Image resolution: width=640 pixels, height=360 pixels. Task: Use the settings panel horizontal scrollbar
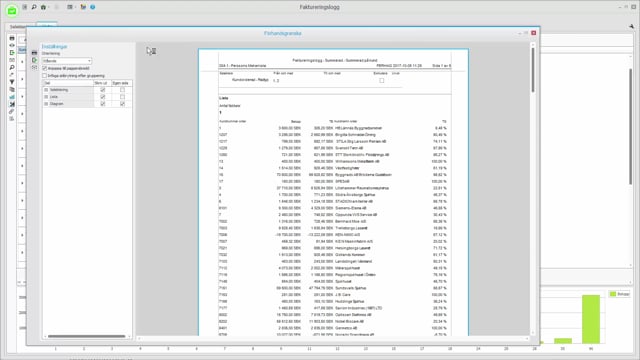click(87, 336)
